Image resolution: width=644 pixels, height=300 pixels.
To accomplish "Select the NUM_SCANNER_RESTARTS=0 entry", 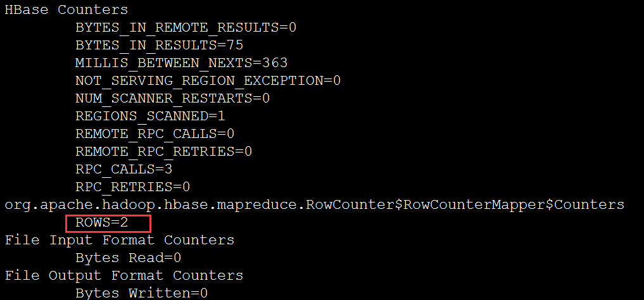I will pyautogui.click(x=172, y=99).
